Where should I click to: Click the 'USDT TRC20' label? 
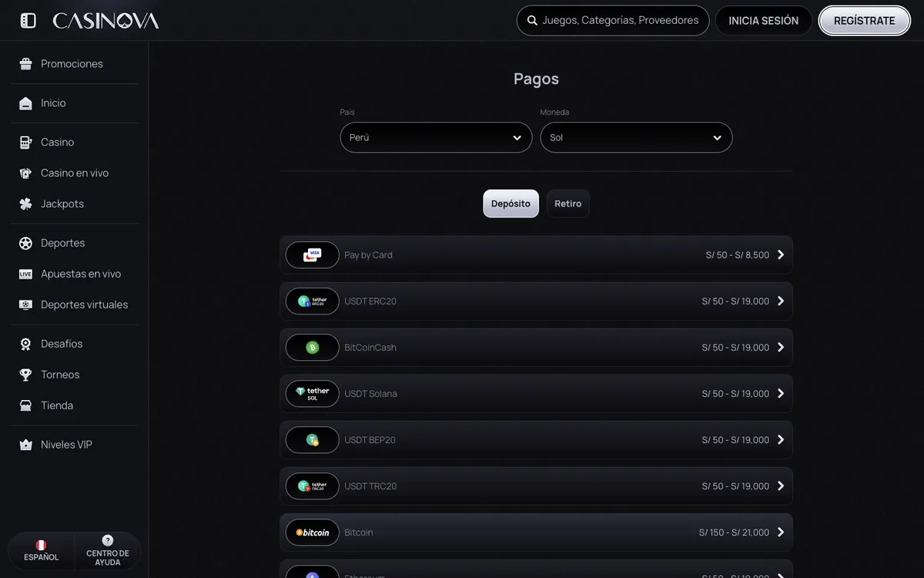click(x=371, y=486)
